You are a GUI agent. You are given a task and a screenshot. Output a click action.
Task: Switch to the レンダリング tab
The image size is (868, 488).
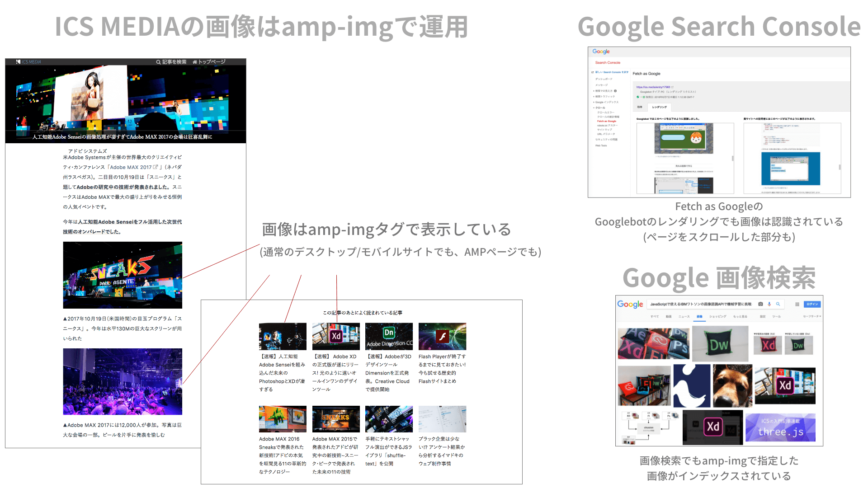[x=659, y=107]
